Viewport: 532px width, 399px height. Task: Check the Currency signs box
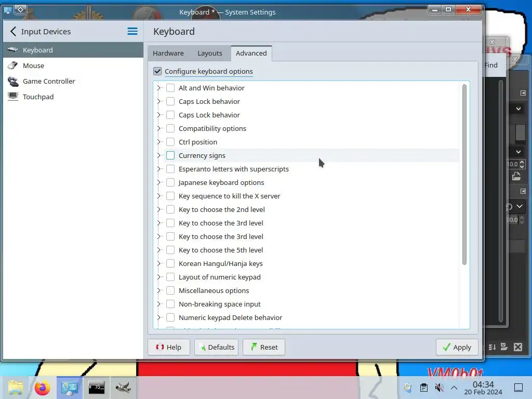[170, 155]
